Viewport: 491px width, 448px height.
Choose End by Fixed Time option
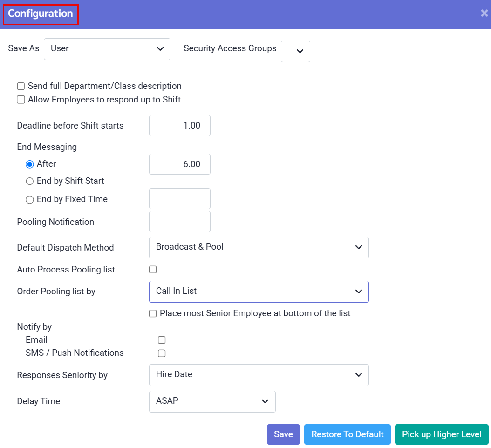[30, 199]
